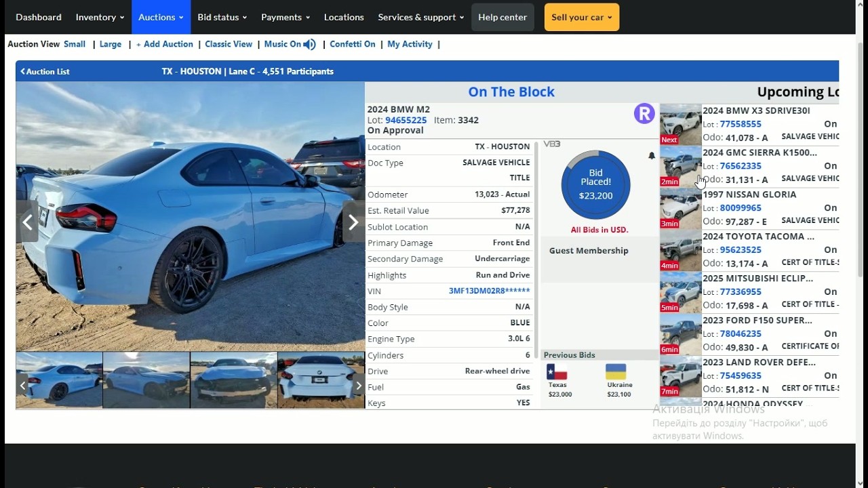The height and width of the screenshot is (488, 868).
Task: Switch auction view to Small
Action: coord(75,44)
